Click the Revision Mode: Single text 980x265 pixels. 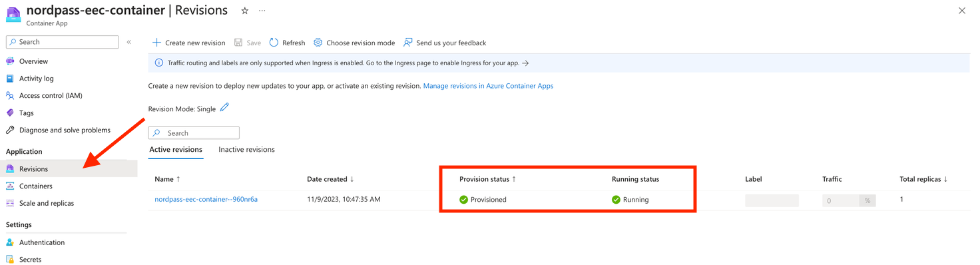tap(182, 109)
